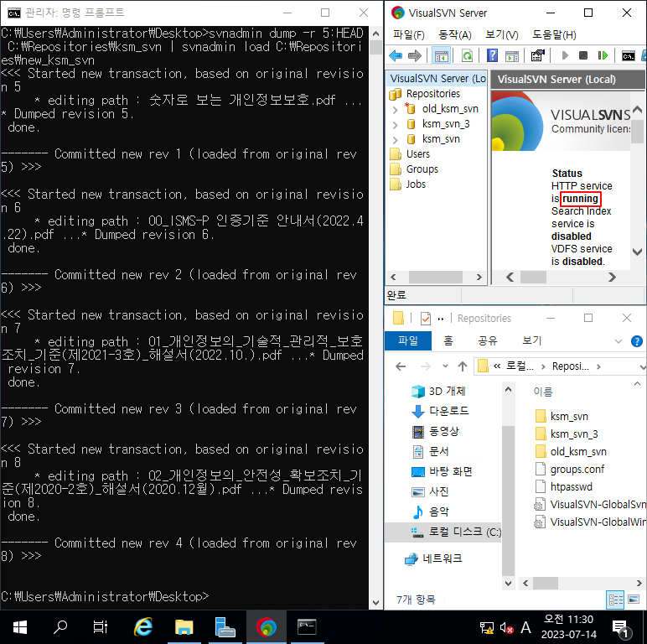Click the Back arrow in VisualSVN toolbar
The width and height of the screenshot is (647, 644).
[x=396, y=55]
